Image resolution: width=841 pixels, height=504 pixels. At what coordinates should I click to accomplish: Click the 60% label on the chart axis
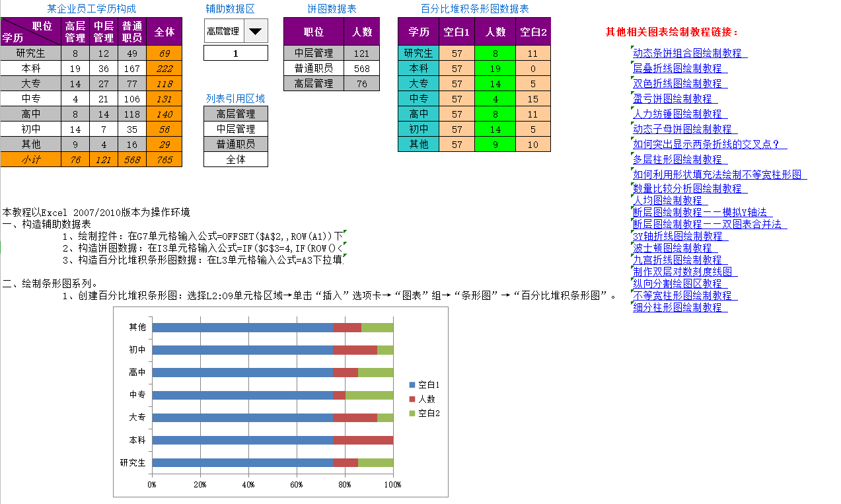[x=297, y=485]
